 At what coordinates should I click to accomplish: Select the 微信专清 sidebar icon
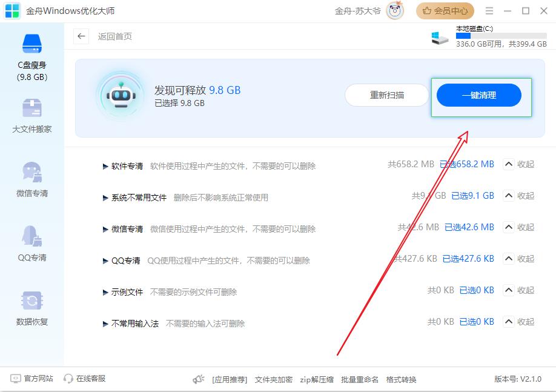point(31,172)
